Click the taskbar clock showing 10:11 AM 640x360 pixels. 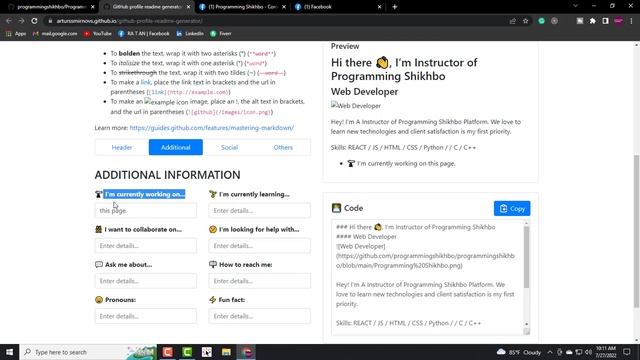click(x=606, y=352)
